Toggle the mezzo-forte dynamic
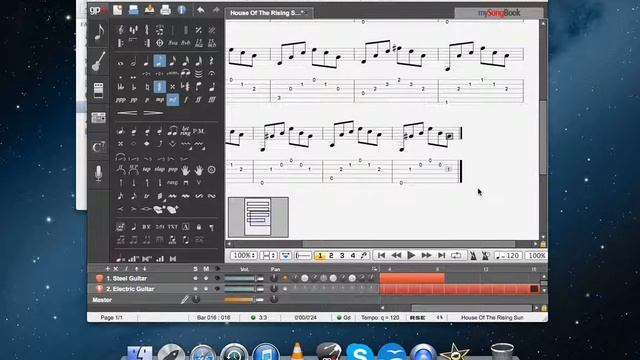Viewport: 640px width, 360px height. pos(173,100)
